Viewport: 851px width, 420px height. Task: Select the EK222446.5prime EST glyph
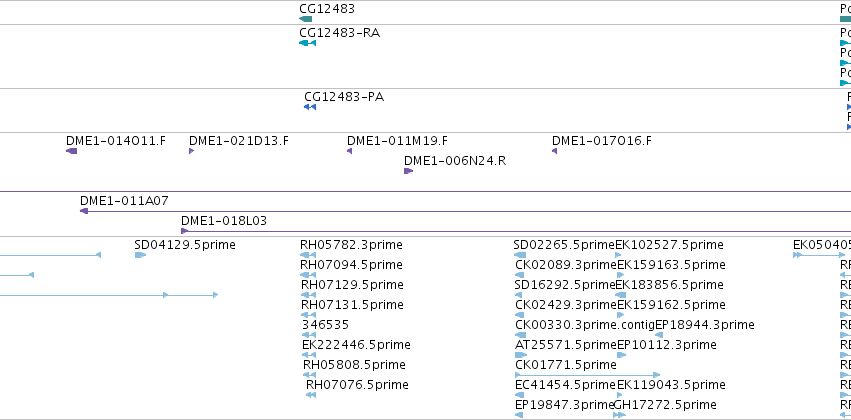point(309,355)
